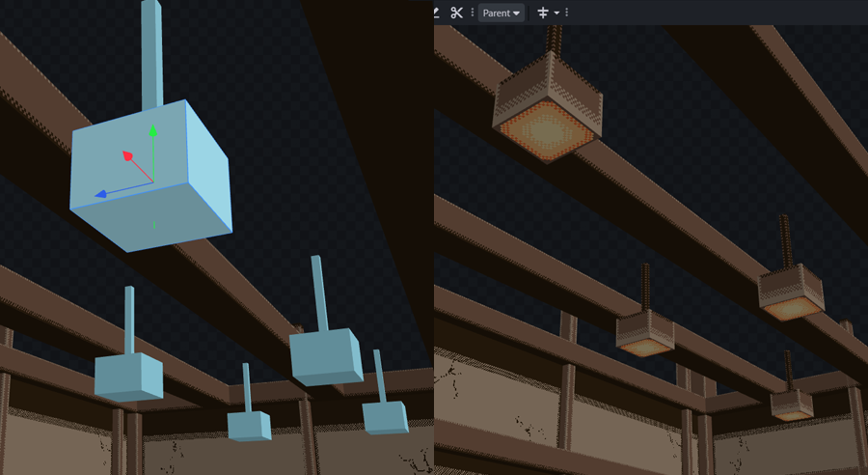Click the blue Z-axis gizmo arrow
Viewport: 868px width, 475px height.
coord(100,194)
